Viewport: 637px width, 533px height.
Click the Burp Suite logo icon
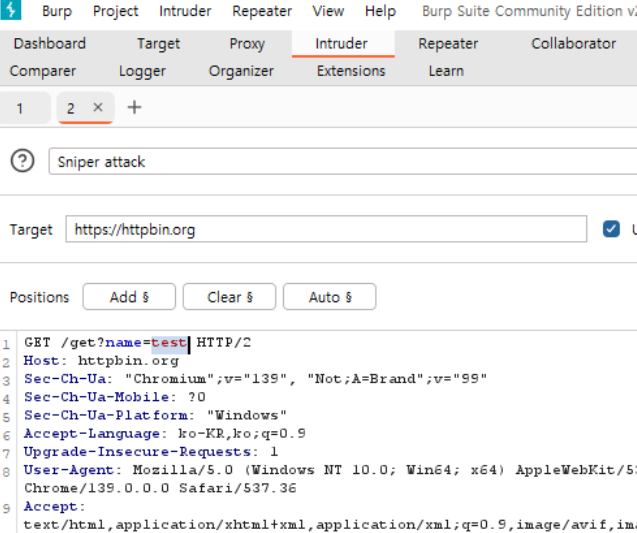point(11,10)
